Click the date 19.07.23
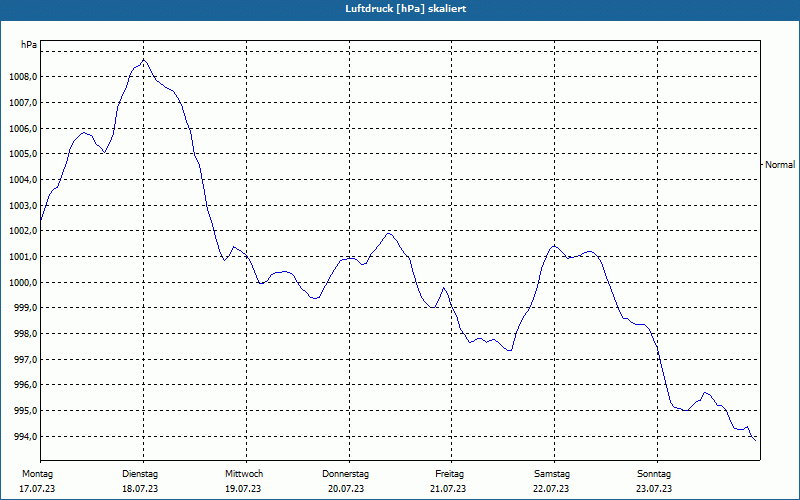Image resolution: width=800 pixels, height=500 pixels. tap(243, 489)
